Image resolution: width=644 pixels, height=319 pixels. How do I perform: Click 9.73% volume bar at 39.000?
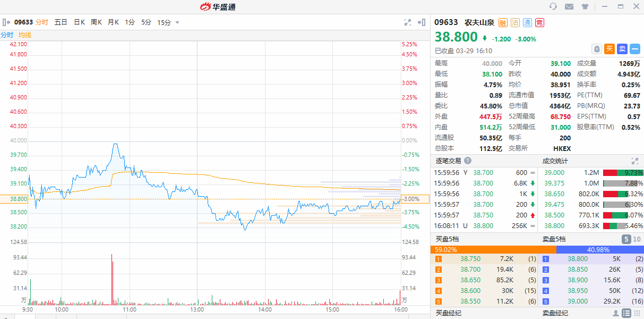pyautogui.click(x=623, y=173)
